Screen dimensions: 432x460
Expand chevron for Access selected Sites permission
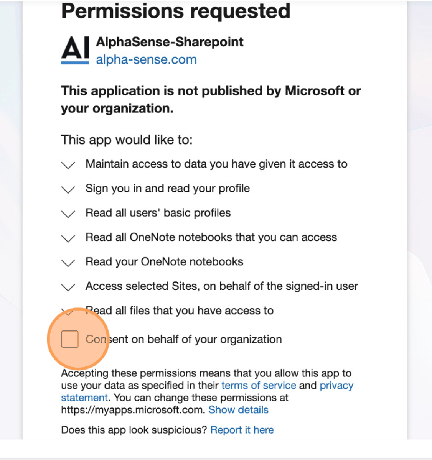(x=68, y=287)
